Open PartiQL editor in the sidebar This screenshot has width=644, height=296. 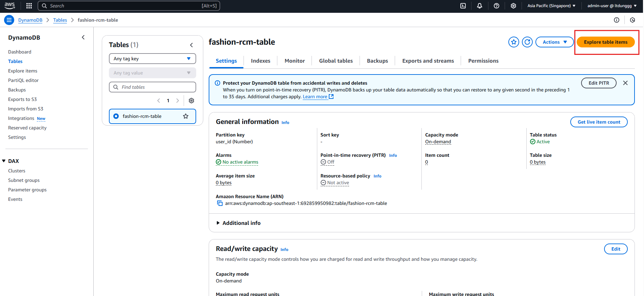tap(23, 80)
